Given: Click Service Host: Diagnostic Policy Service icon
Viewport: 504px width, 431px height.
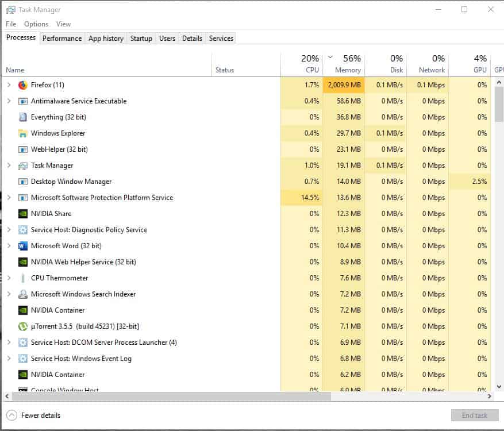Looking at the screenshot, I should click(23, 230).
